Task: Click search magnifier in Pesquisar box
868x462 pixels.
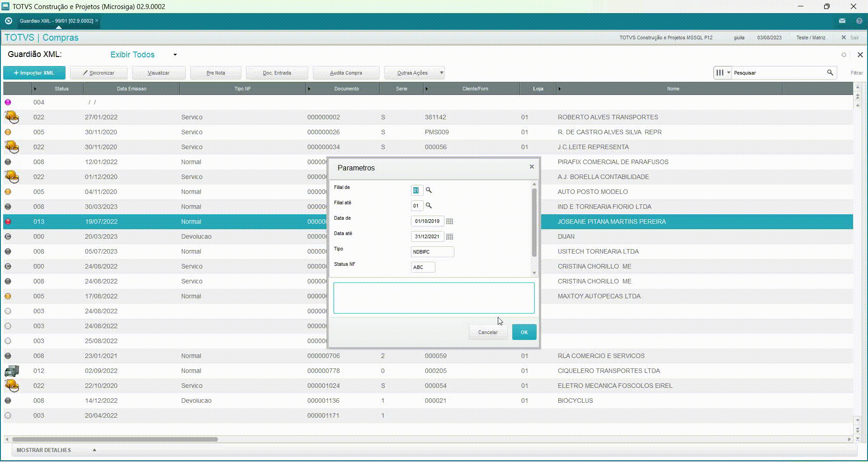Action: tap(830, 73)
